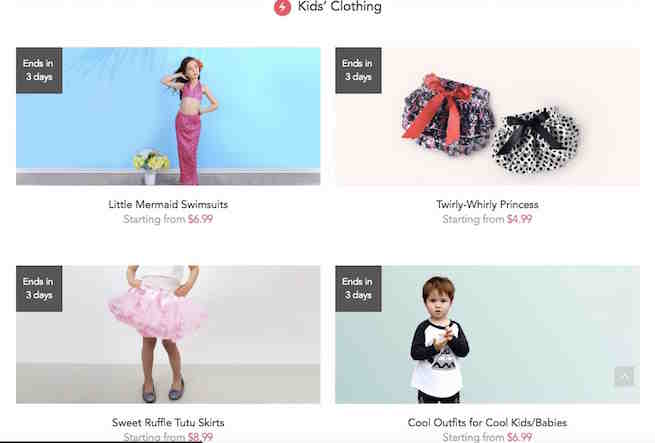Click the scroll-to-top arrow button
The image size is (655, 443).
coord(625,377)
